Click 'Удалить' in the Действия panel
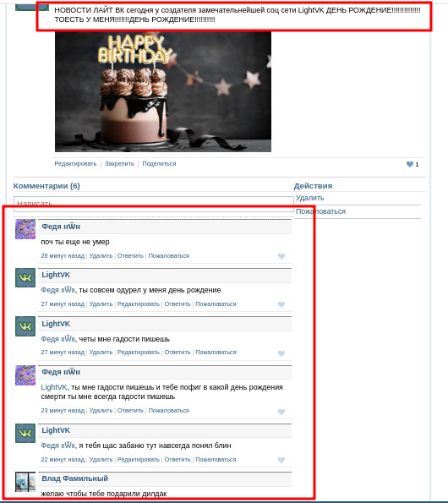 coord(309,198)
